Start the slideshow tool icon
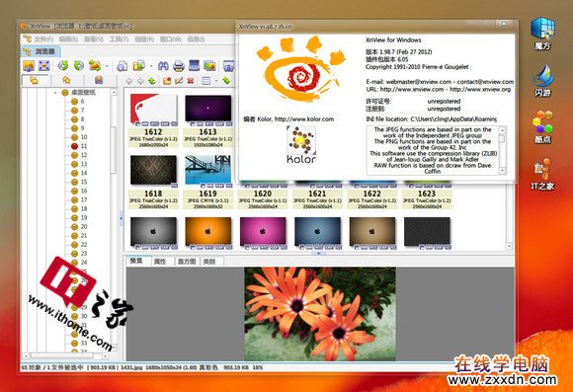 209,66
